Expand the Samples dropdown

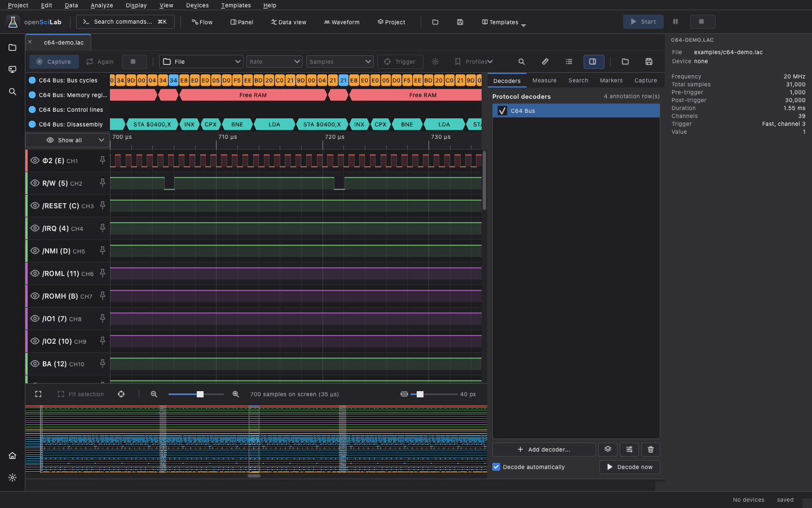(340, 62)
